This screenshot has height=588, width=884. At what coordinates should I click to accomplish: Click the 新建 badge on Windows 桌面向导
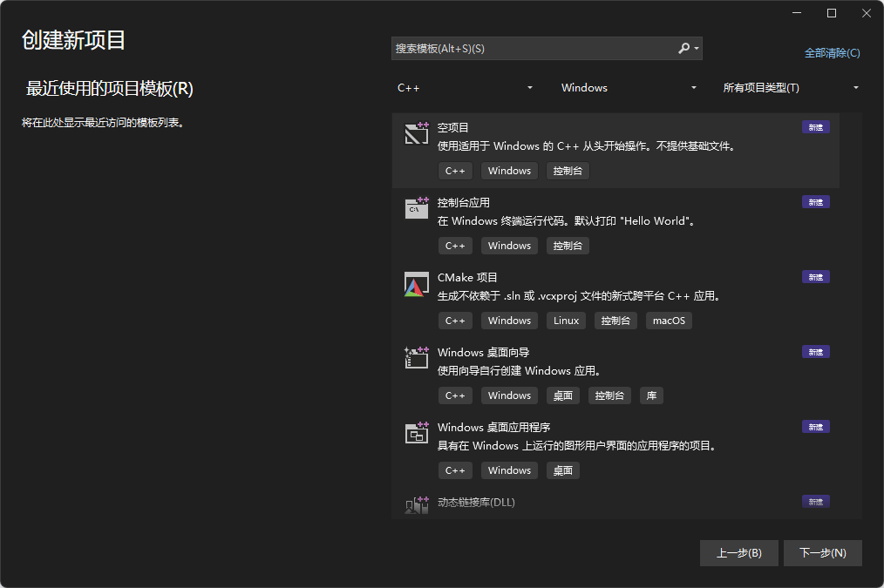coord(816,352)
